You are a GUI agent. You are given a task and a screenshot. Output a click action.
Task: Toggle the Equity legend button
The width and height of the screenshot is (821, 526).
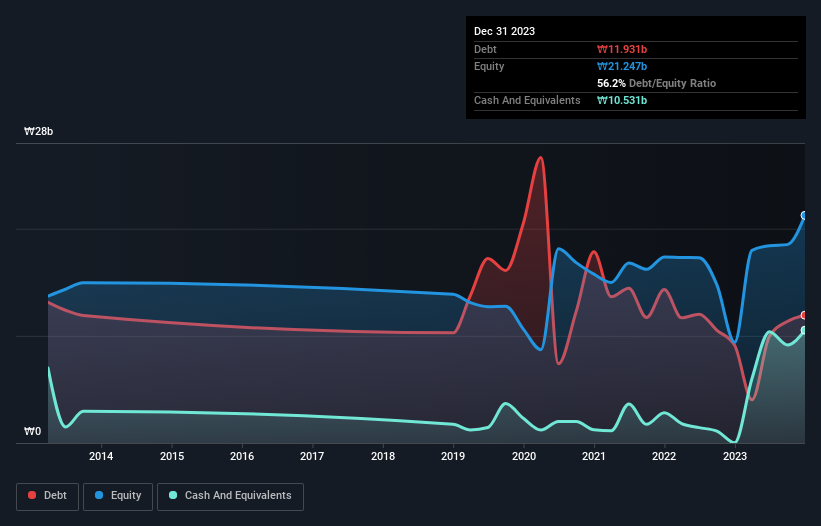pos(118,496)
